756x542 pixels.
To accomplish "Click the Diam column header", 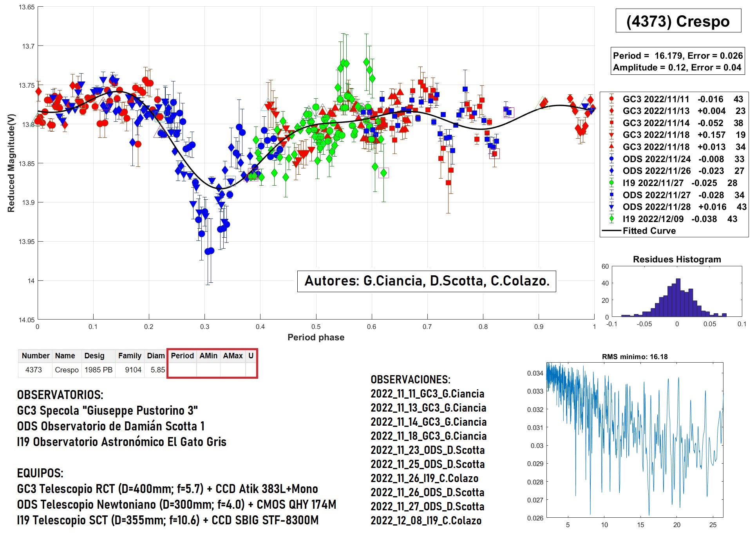I will click(156, 356).
